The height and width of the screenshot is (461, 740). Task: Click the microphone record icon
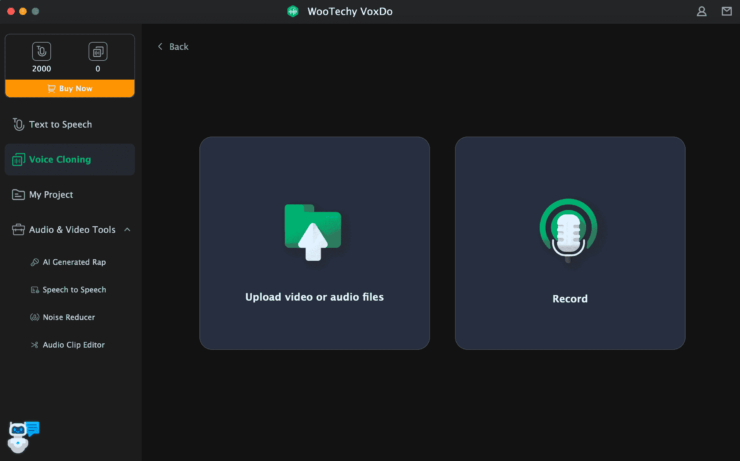click(x=569, y=232)
